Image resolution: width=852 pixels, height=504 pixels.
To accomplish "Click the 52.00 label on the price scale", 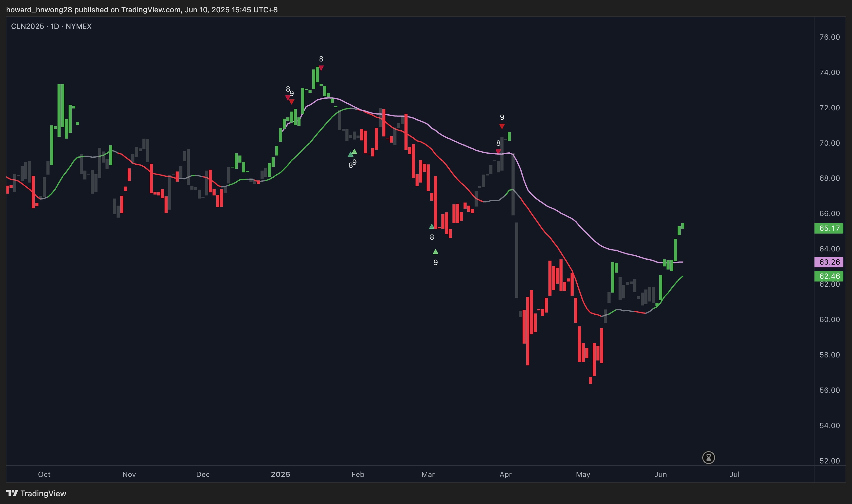I will 829,461.
